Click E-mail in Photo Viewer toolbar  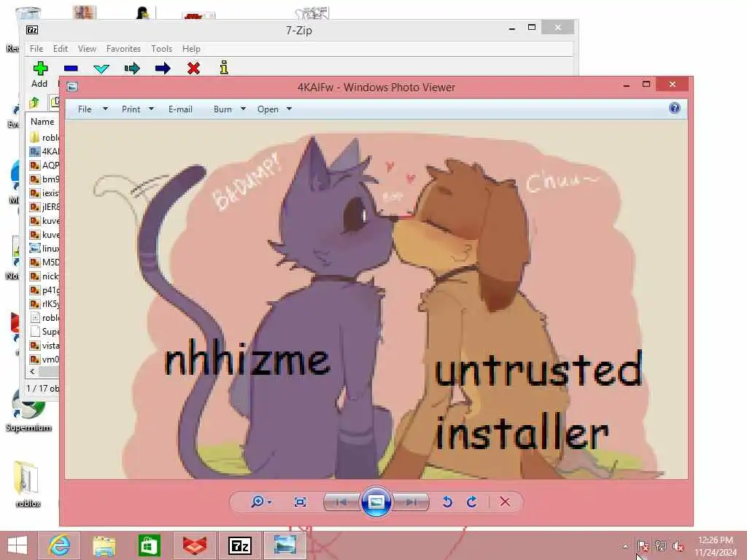click(180, 109)
